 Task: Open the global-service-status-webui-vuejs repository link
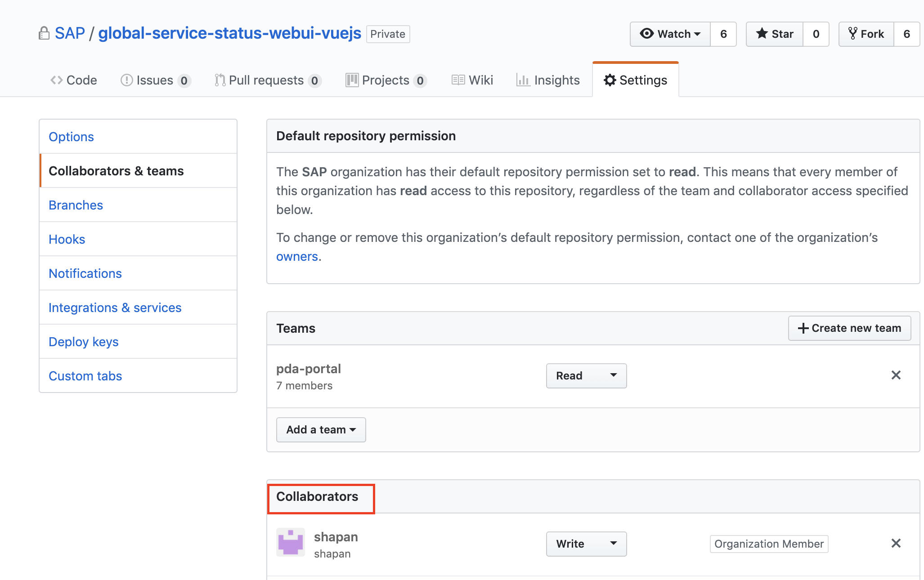pos(229,33)
